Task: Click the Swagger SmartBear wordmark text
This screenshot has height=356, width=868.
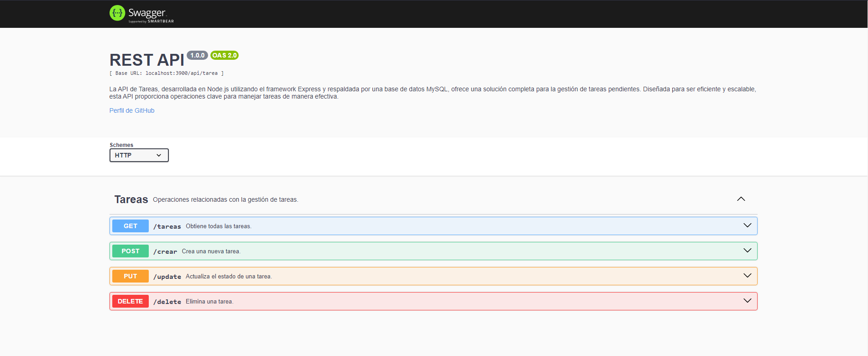Action: [x=151, y=14]
